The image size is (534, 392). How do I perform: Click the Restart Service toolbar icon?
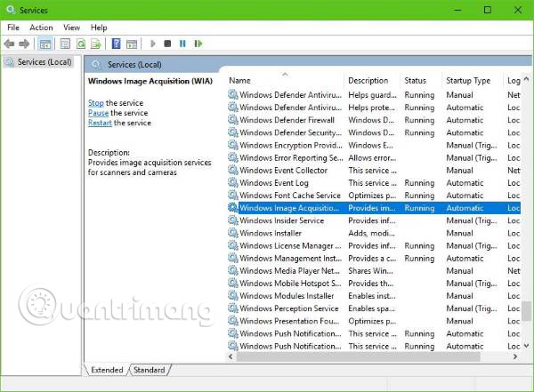[198, 44]
